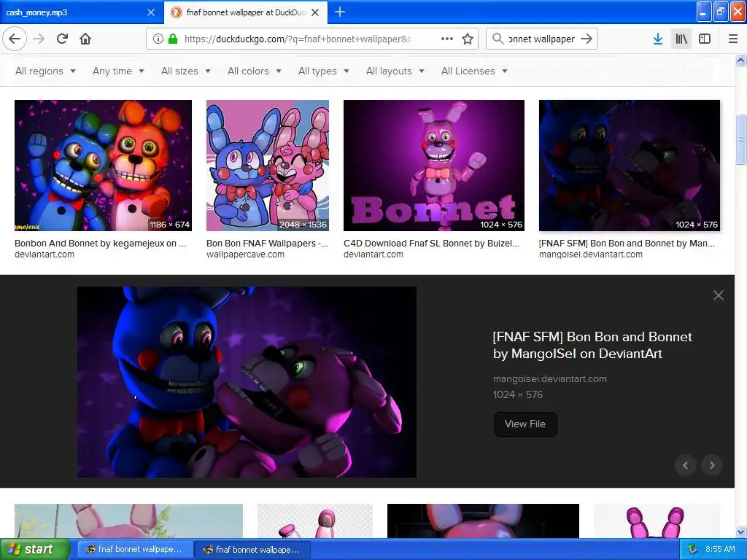Click the search box text field
Screen dimensions: 747x560
click(x=541, y=39)
